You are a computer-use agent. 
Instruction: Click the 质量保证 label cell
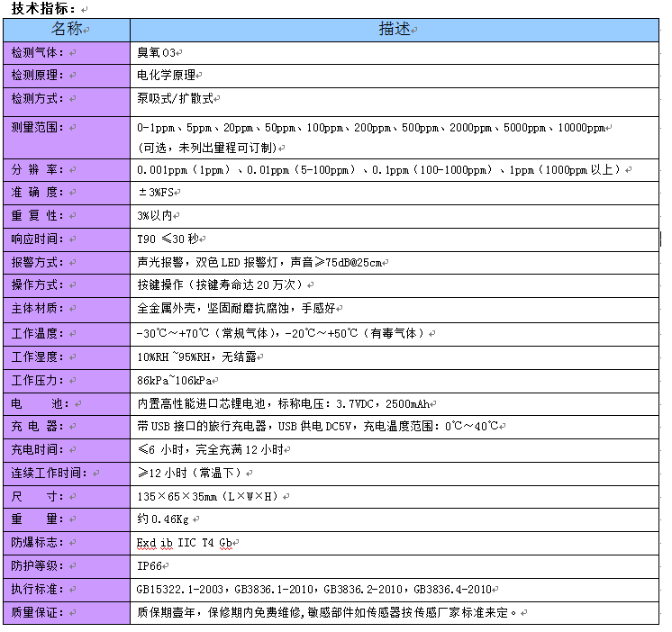point(67,613)
